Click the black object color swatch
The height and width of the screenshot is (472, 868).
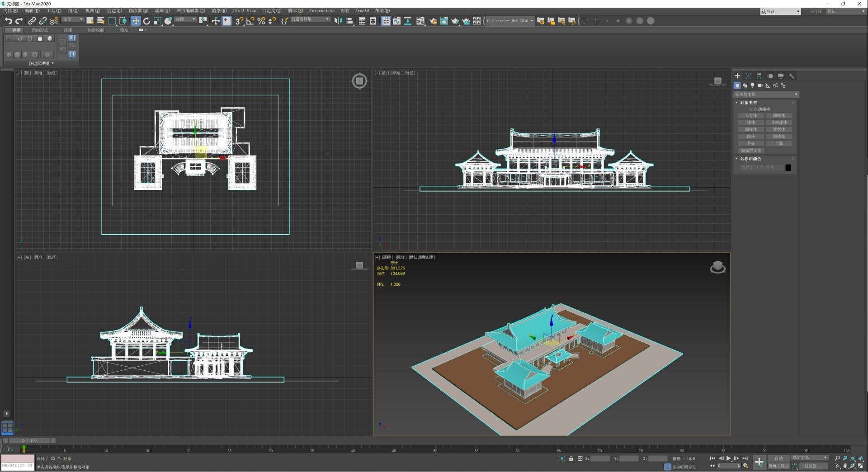788,168
